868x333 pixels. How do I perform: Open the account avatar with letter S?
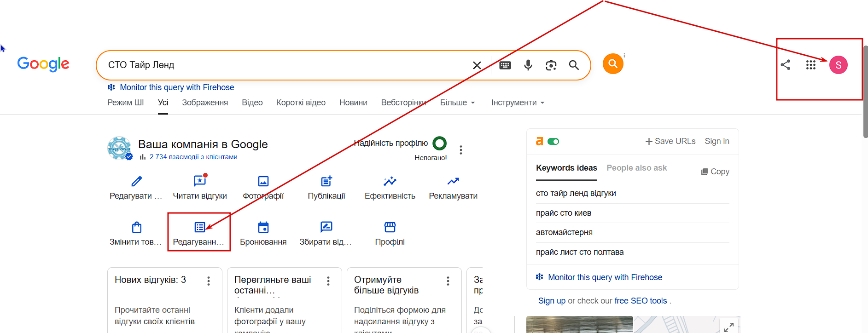tap(839, 65)
